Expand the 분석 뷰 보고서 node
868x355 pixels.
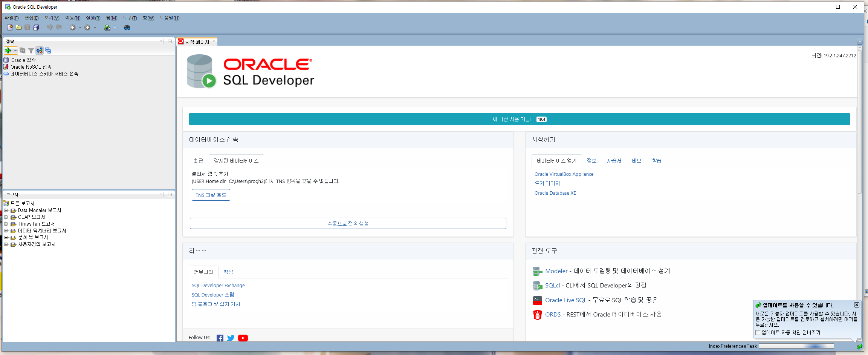[6, 238]
